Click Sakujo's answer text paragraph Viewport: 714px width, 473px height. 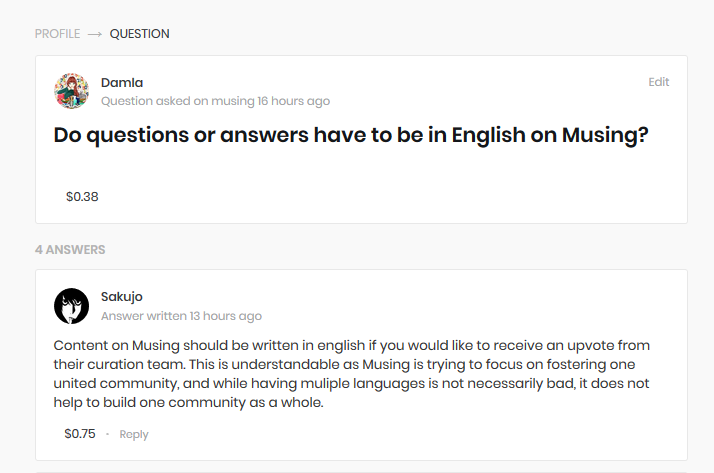coord(350,374)
